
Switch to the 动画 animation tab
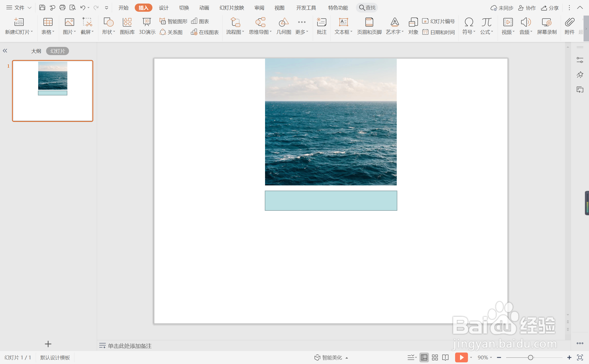(204, 8)
